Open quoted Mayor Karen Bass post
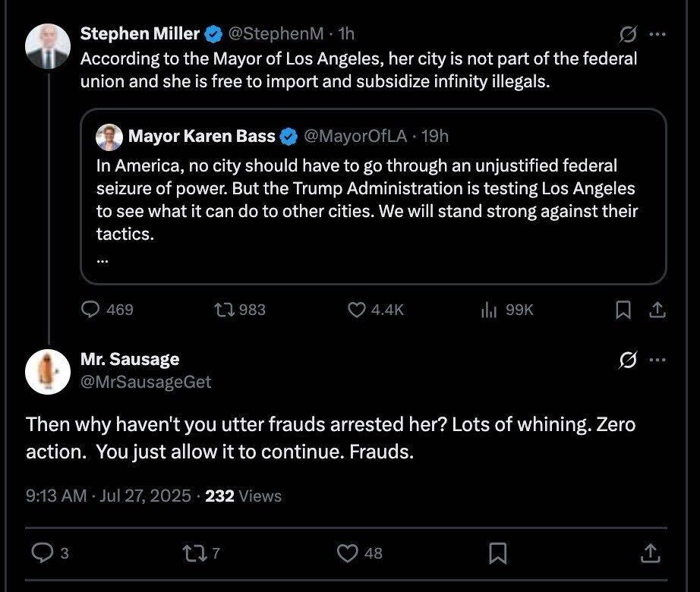Image resolution: width=700 pixels, height=592 pixels. click(x=373, y=196)
